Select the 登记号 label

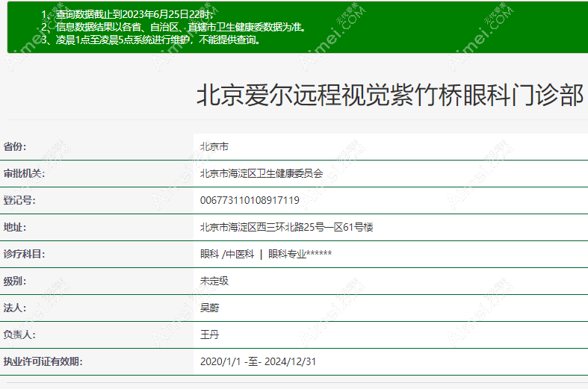(x=19, y=201)
